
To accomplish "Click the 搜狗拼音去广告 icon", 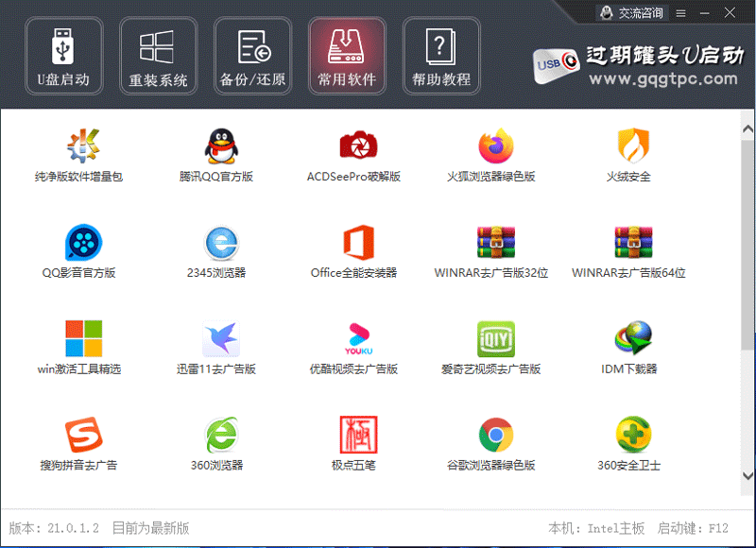I will pos(83,435).
